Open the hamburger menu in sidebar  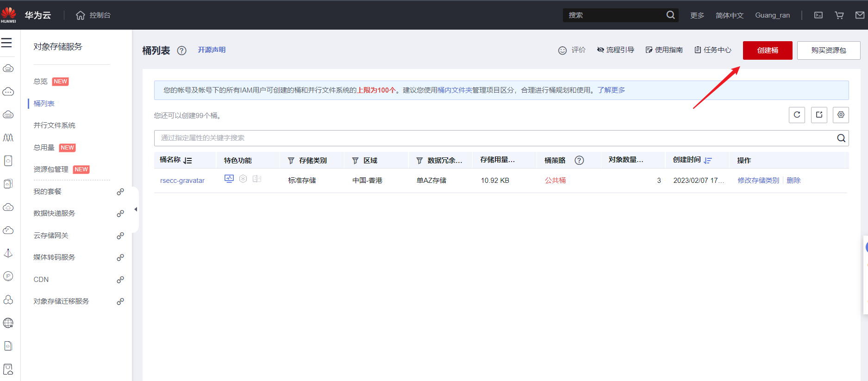(6, 43)
